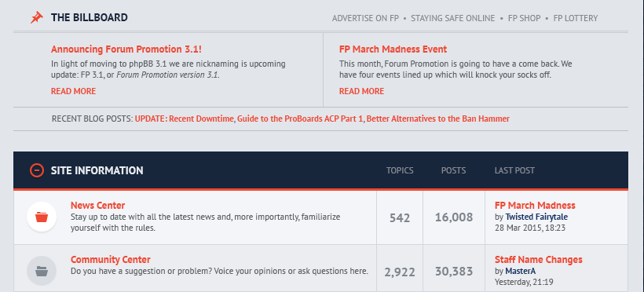The height and width of the screenshot is (292, 644).
Task: Click Community Center posts count 30,383
Action: tap(454, 272)
